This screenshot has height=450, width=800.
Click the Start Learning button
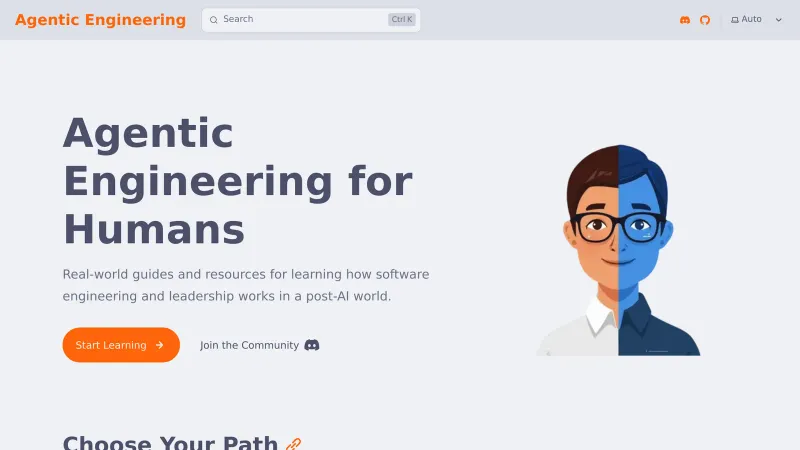121,345
